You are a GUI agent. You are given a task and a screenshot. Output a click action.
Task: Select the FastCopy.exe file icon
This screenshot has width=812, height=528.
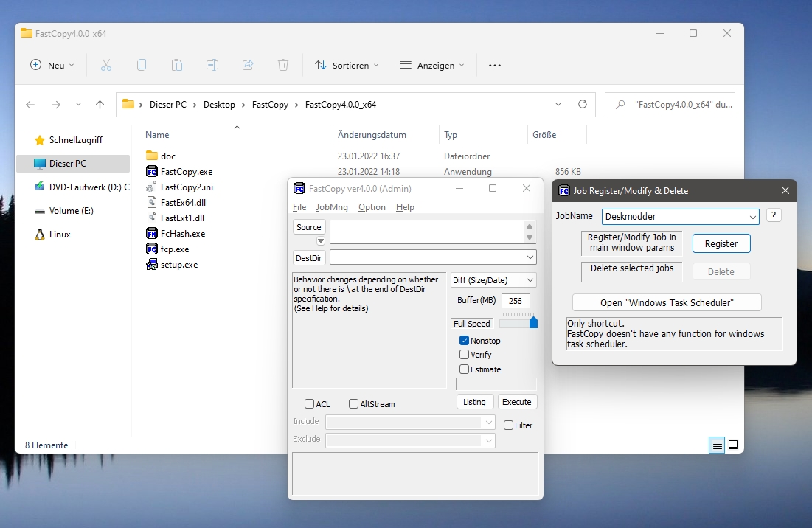point(152,171)
